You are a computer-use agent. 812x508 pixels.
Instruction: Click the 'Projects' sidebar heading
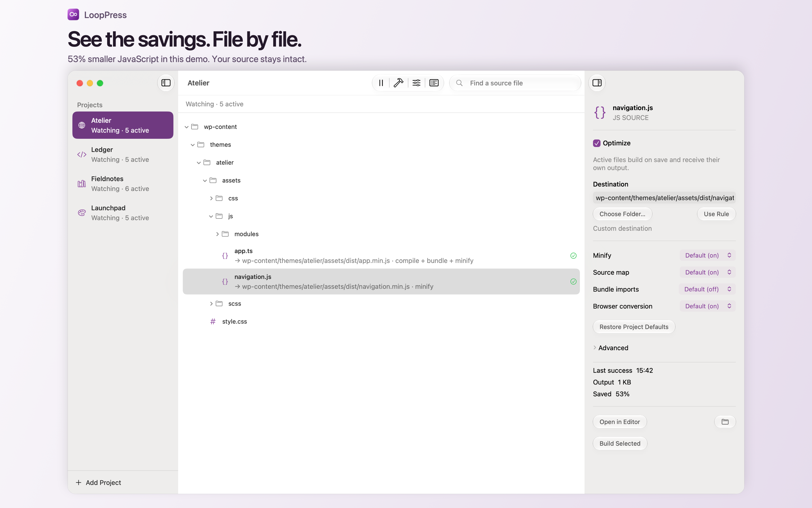tap(90, 105)
